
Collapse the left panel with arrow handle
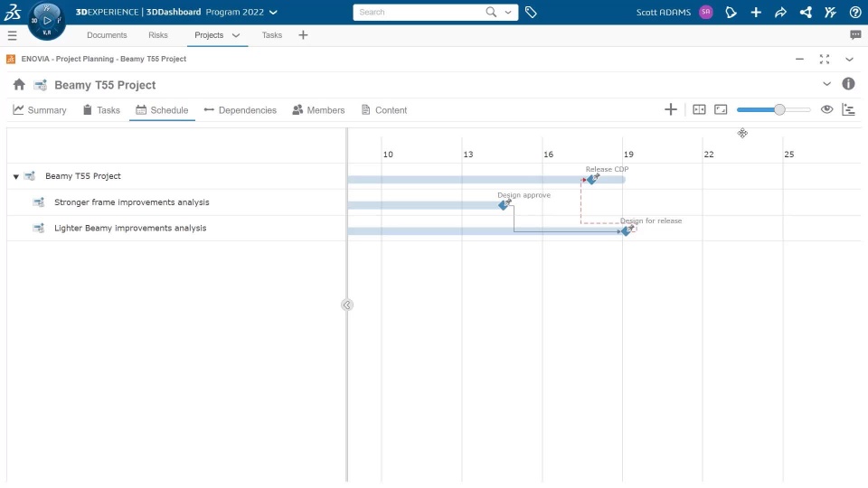point(346,305)
